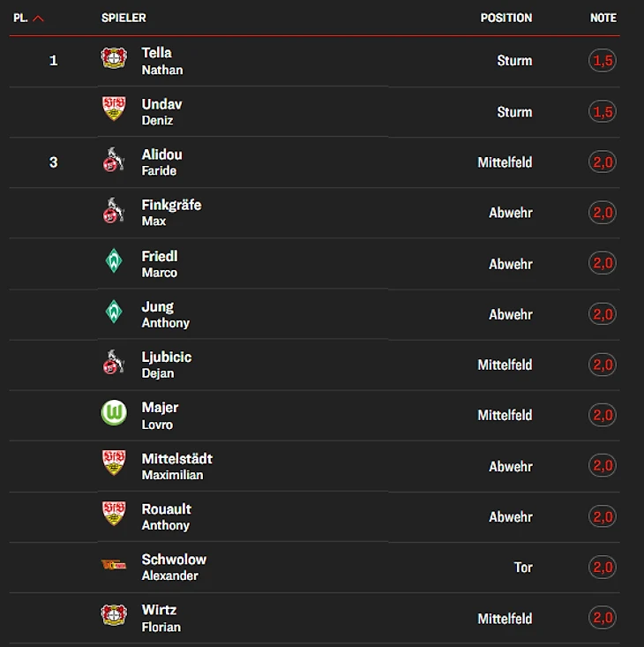644x647 pixels.
Task: Click VfB Stuttgart crest beside Undav
Action: pyautogui.click(x=114, y=110)
